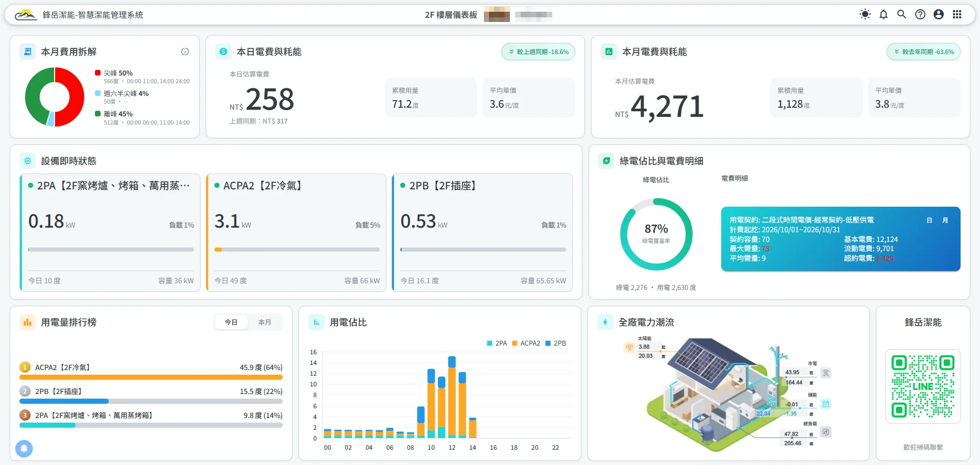Click 較去年同期 -63.6% badge

(x=923, y=52)
